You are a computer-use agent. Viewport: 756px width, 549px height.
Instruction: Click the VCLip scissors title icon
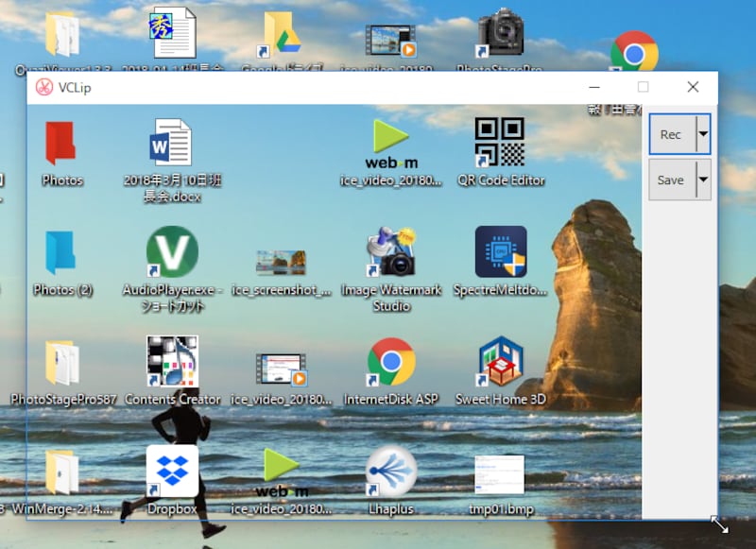click(43, 87)
